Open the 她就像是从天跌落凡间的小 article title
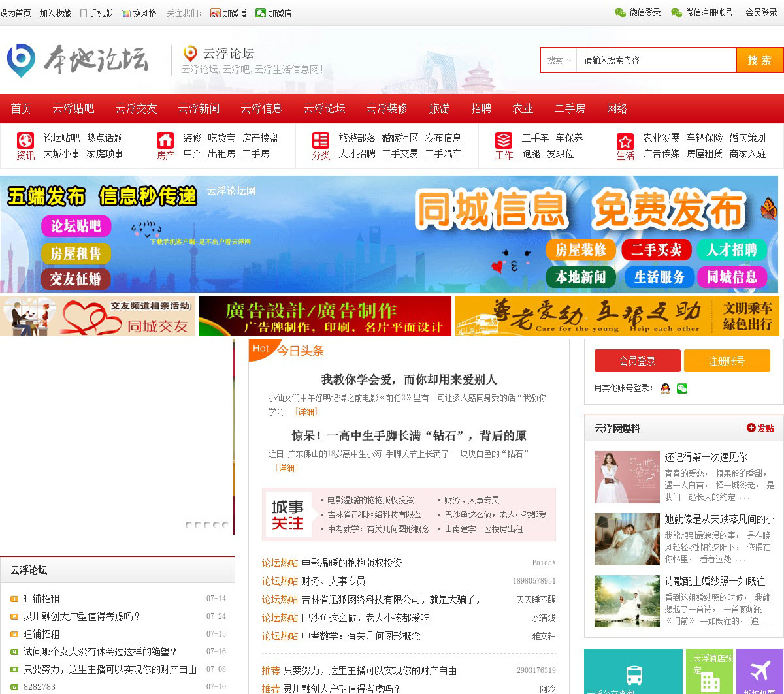 (x=719, y=519)
